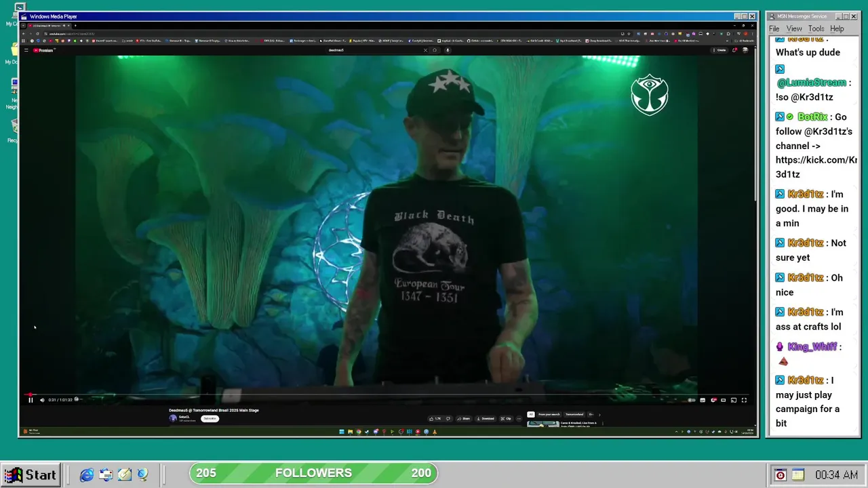
Task: Subscribe to the video's channel
Action: [x=210, y=418]
